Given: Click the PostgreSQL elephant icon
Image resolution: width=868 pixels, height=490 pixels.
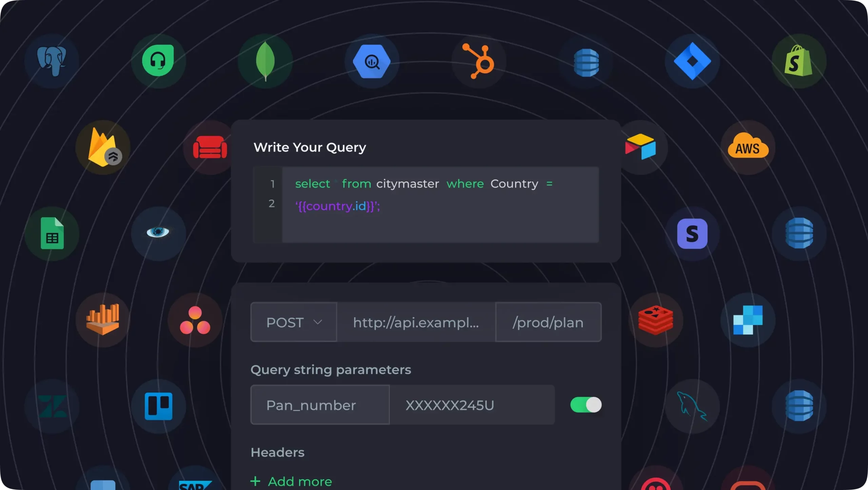Looking at the screenshot, I should pyautogui.click(x=52, y=61).
